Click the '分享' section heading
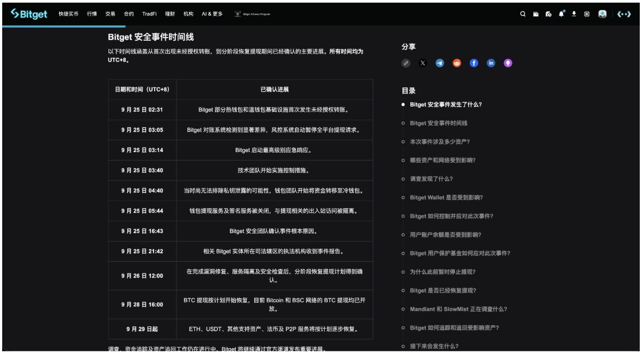Image resolution: width=644 pixels, height=355 pixels. coord(409,47)
